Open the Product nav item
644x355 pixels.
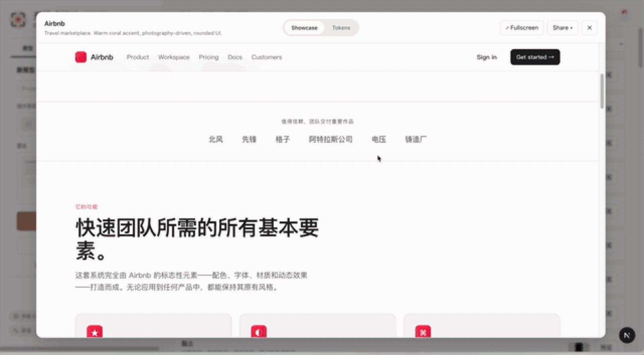click(x=138, y=57)
